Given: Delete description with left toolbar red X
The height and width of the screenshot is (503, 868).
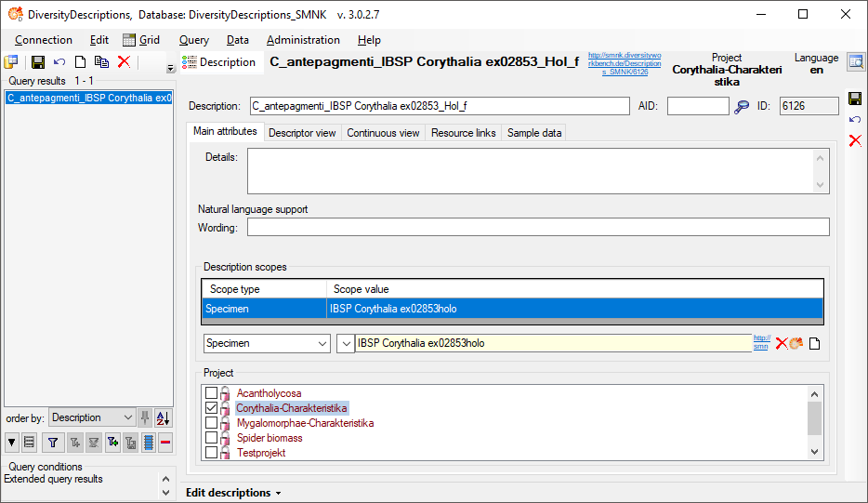Looking at the screenshot, I should click(124, 62).
